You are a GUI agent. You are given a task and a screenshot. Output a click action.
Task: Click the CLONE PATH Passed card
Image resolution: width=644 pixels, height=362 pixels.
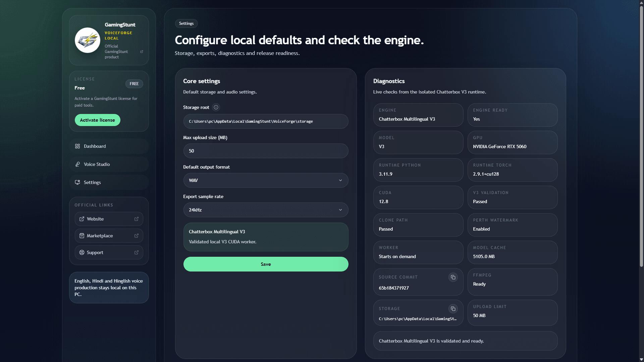tap(418, 225)
